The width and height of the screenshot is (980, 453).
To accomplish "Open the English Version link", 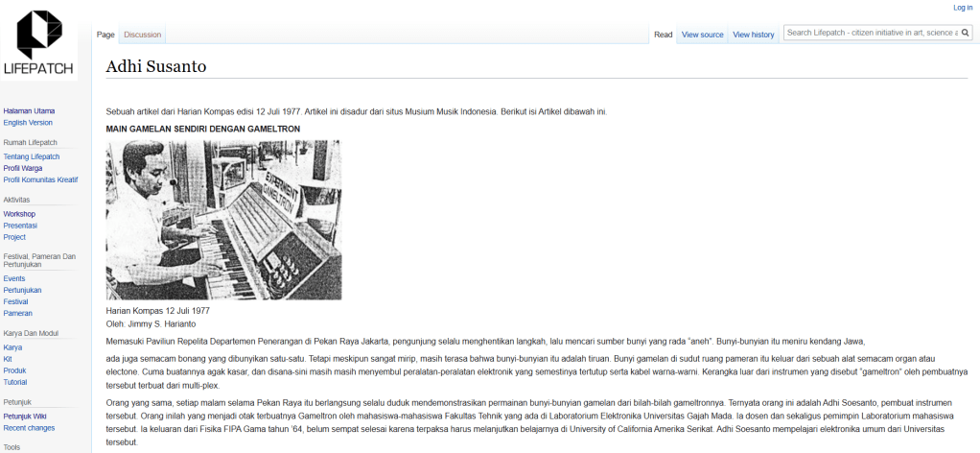I will [28, 123].
